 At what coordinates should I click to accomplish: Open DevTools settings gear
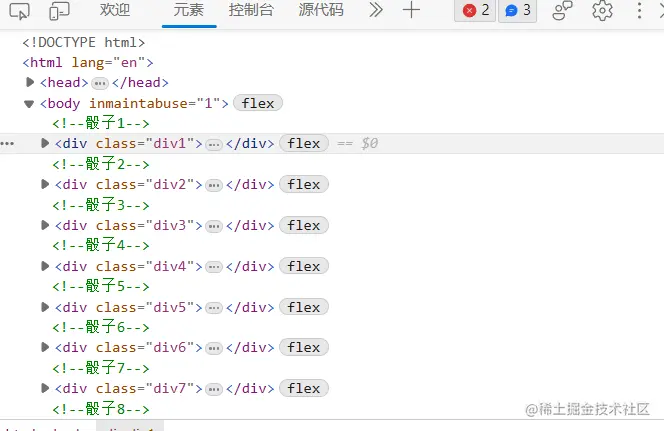602,11
